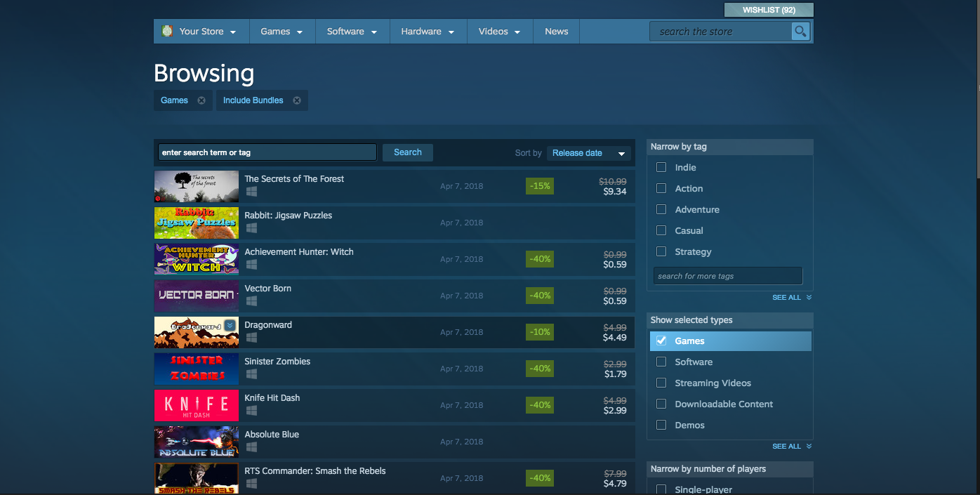The width and height of the screenshot is (980, 495).
Task: Click the Search button beside the term field
Action: click(x=408, y=152)
